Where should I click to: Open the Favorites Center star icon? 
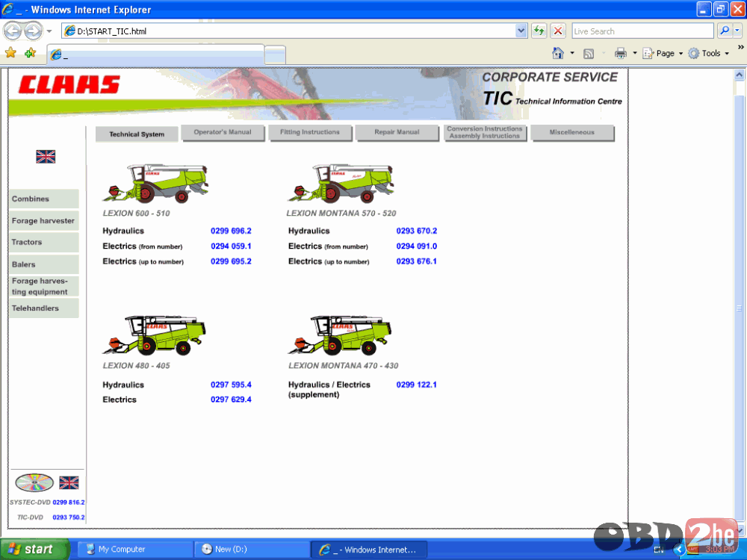click(11, 53)
